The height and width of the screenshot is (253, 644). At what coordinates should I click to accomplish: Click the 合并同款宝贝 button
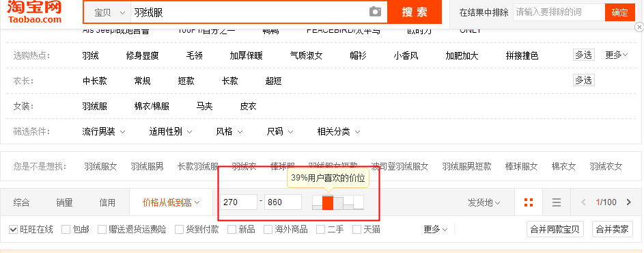(x=555, y=229)
